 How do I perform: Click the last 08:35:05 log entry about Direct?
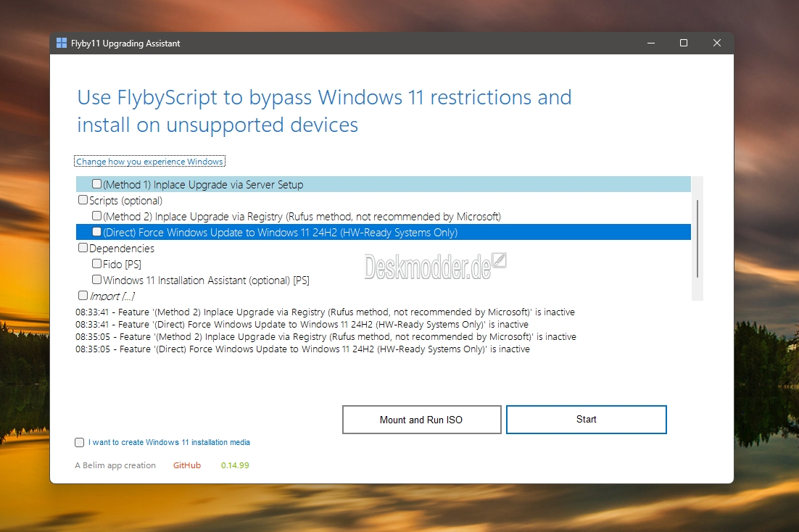[302, 349]
